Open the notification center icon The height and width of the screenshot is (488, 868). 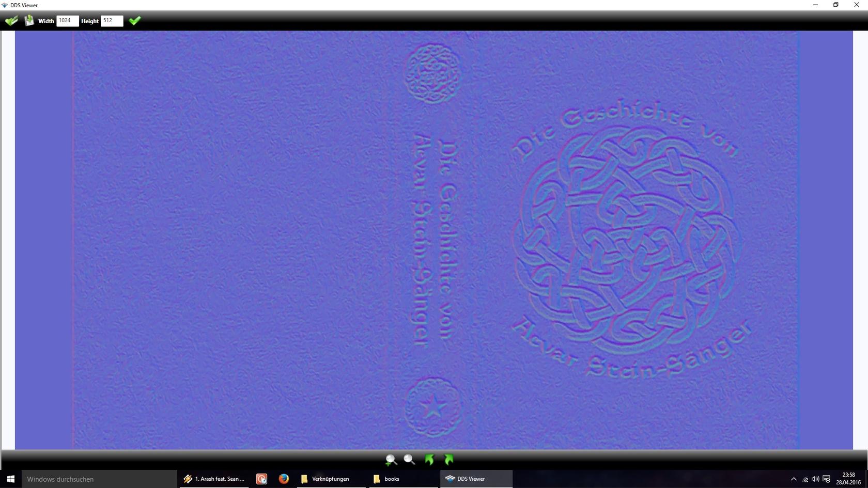coord(826,479)
